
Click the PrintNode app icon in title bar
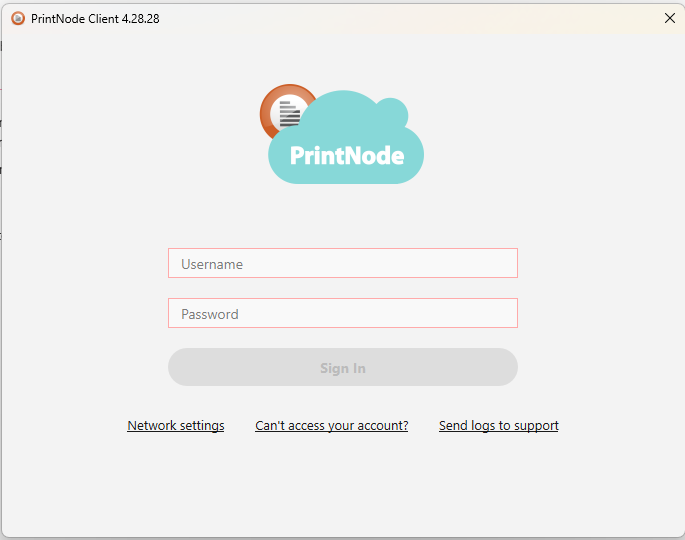[17, 18]
